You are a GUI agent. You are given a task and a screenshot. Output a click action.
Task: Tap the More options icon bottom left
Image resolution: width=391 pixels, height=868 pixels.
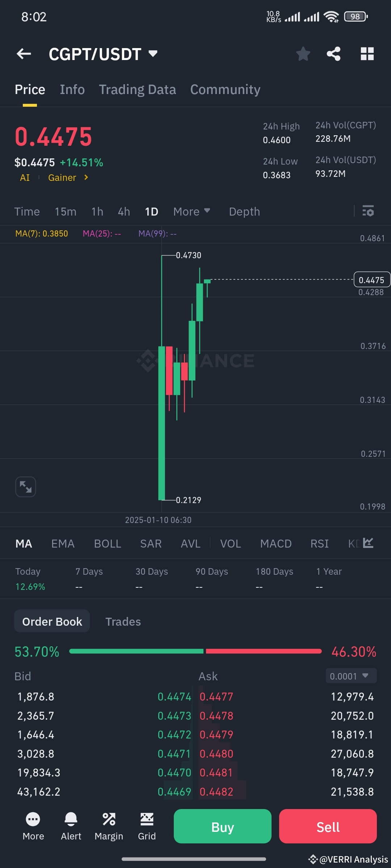(33, 826)
